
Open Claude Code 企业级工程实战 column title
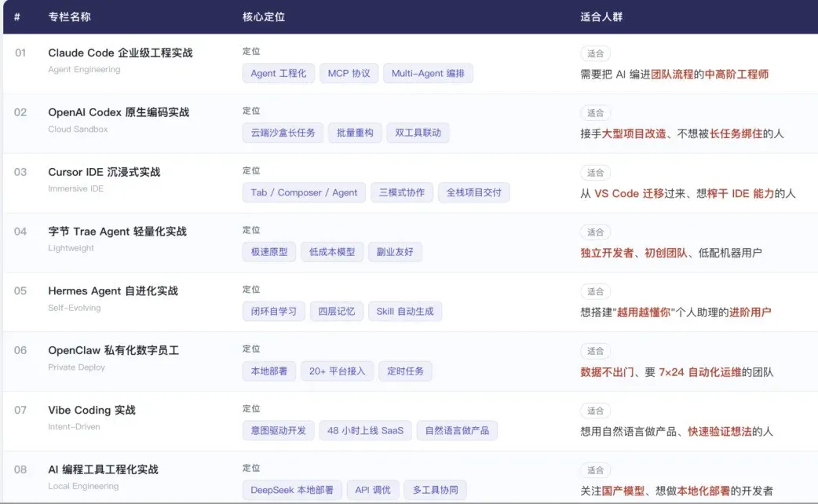[121, 53]
